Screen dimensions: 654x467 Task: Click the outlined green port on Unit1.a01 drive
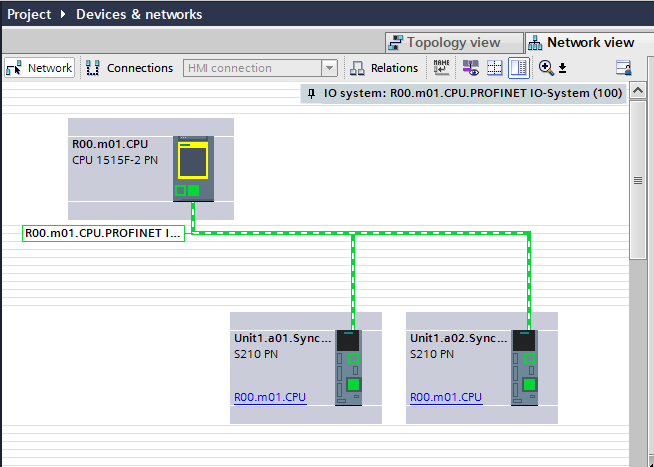(353, 358)
